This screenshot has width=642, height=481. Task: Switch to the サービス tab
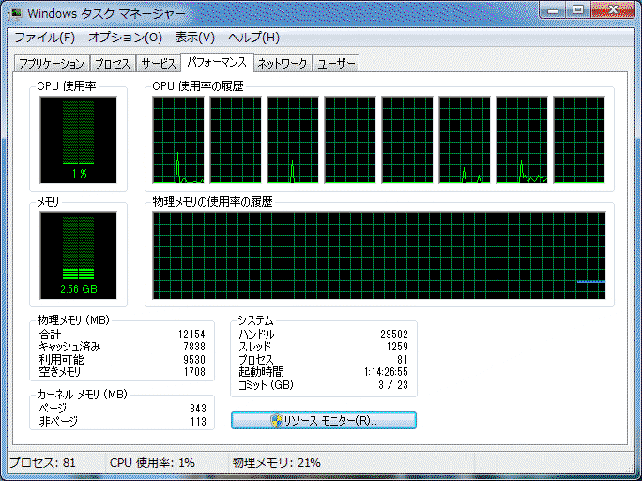[158, 64]
